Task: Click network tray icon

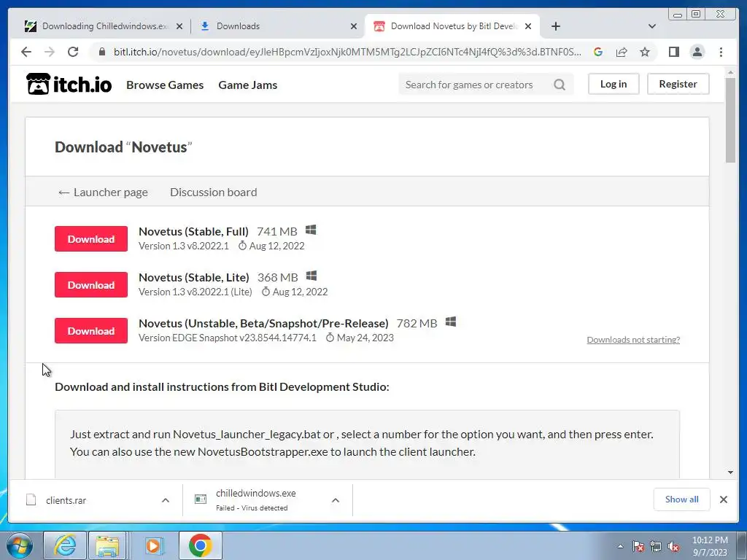Action: (656, 546)
